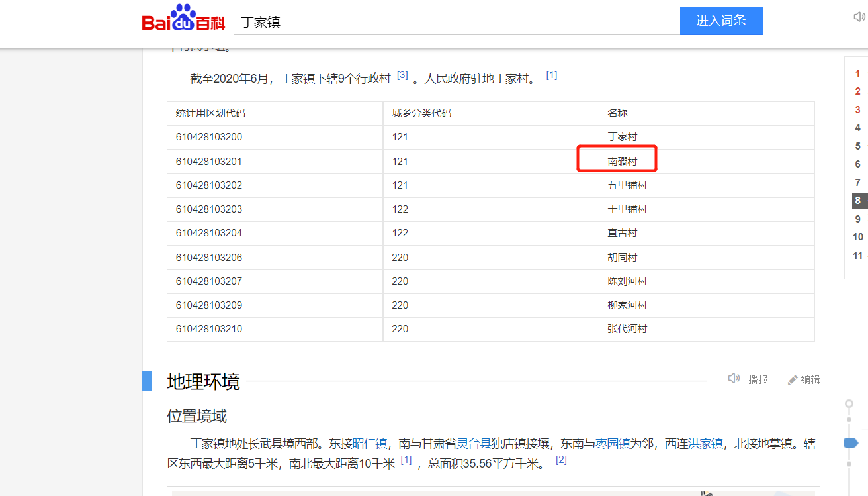Click the 南磵村 table cell
Viewport: 868px width, 496px height.
622,162
